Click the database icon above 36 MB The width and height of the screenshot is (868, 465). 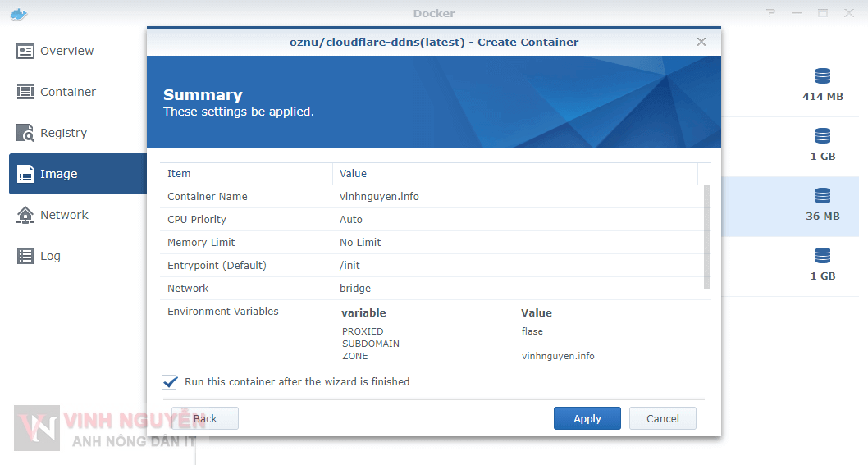(823, 196)
